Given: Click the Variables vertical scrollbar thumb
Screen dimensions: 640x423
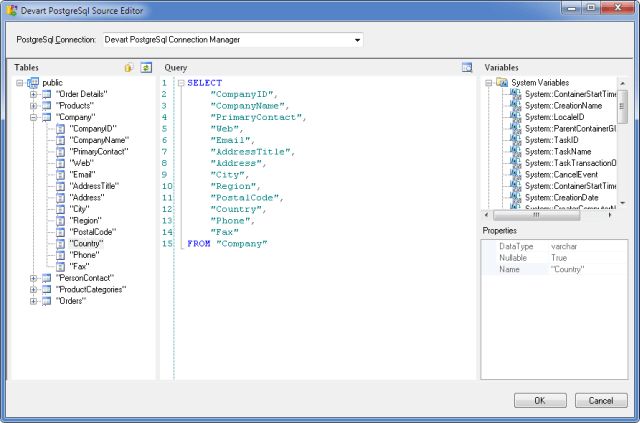Looking at the screenshot, I should (x=622, y=106).
